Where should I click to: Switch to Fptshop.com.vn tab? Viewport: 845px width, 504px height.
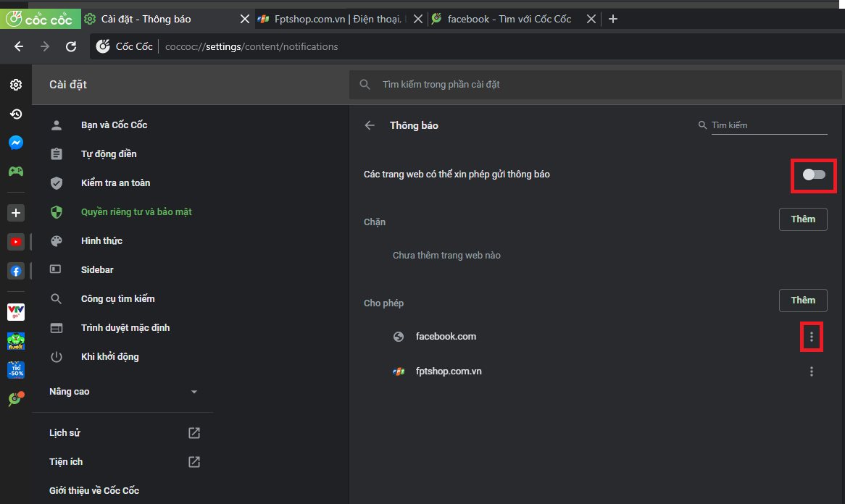click(339, 19)
